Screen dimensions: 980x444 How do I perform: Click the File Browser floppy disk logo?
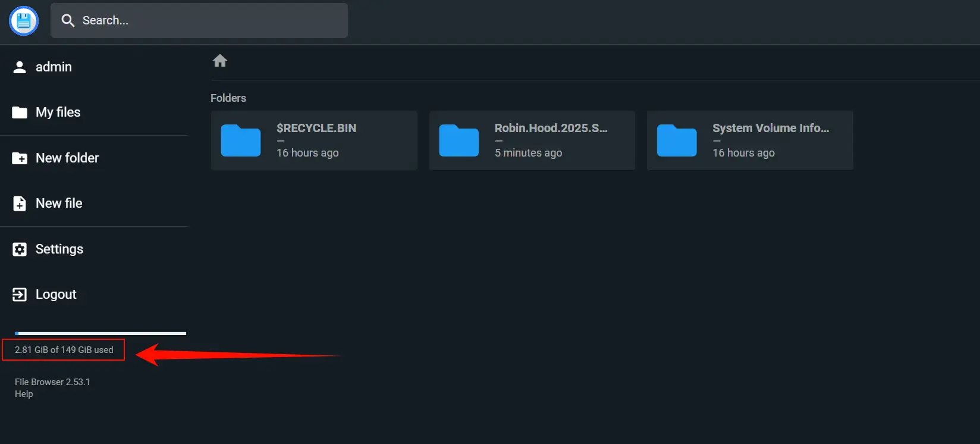coord(24,21)
